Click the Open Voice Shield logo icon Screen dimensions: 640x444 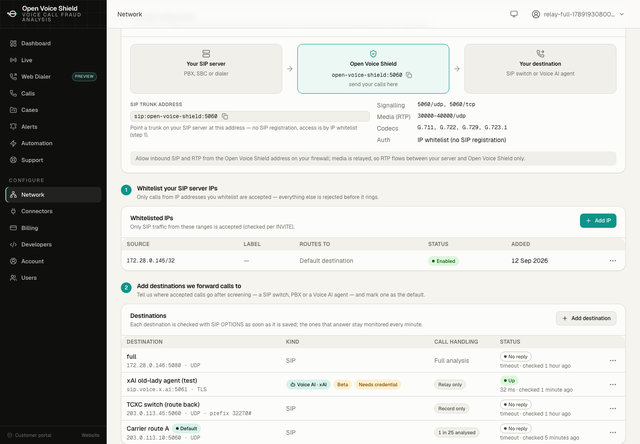(x=12, y=13)
